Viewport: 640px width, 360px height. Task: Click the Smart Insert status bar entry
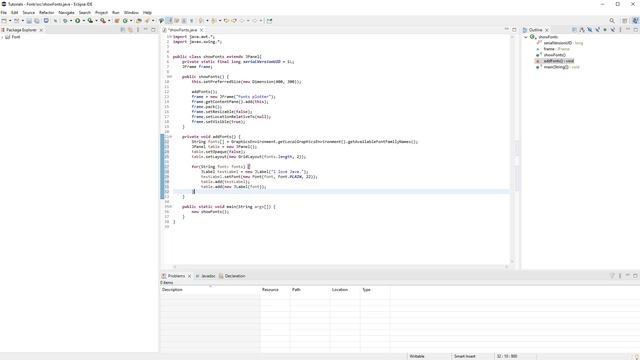(x=464, y=356)
